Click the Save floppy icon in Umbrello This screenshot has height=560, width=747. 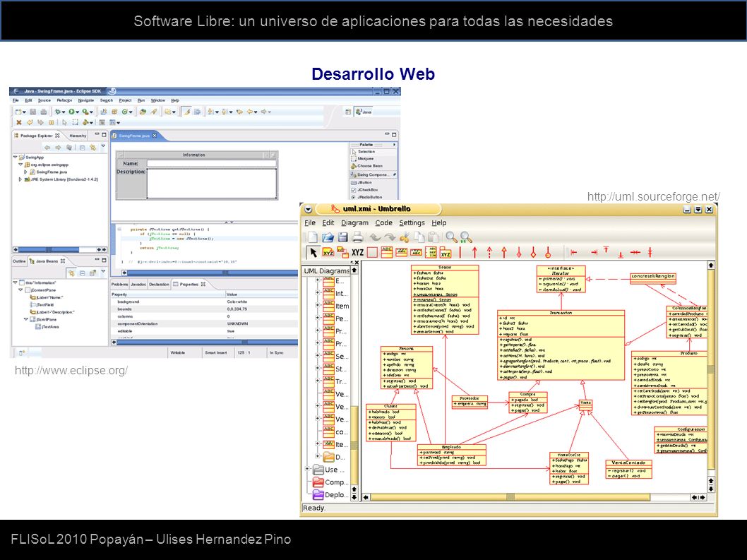point(342,237)
